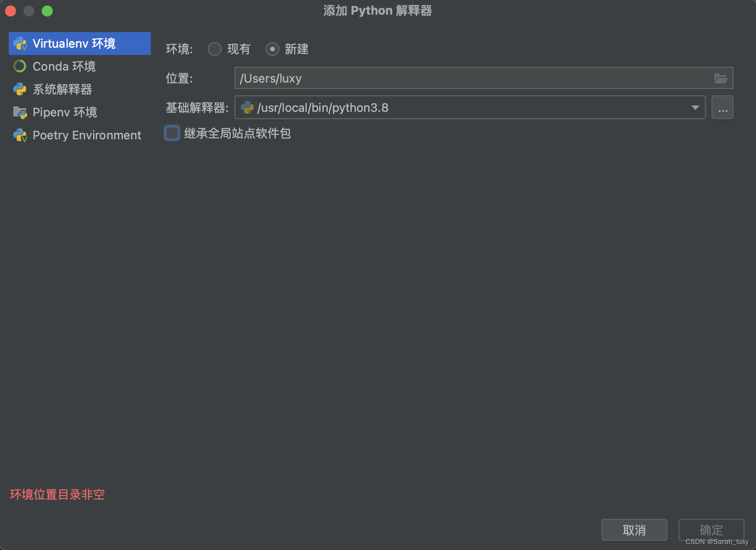Click the dialog title 添加 Python 解释器
Screen dimensions: 756x550
378,11
